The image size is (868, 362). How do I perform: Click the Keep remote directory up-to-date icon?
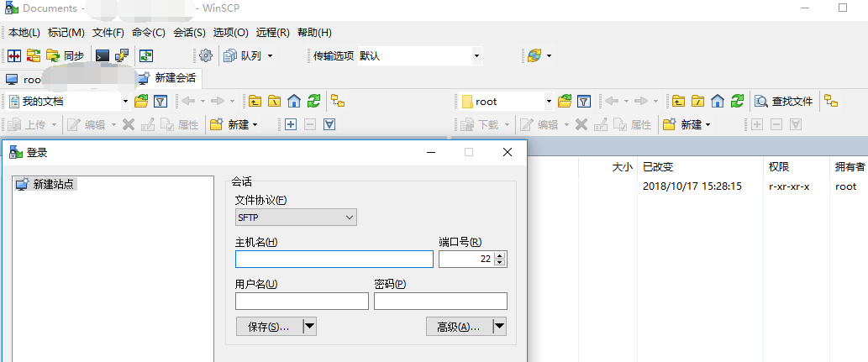click(x=146, y=56)
